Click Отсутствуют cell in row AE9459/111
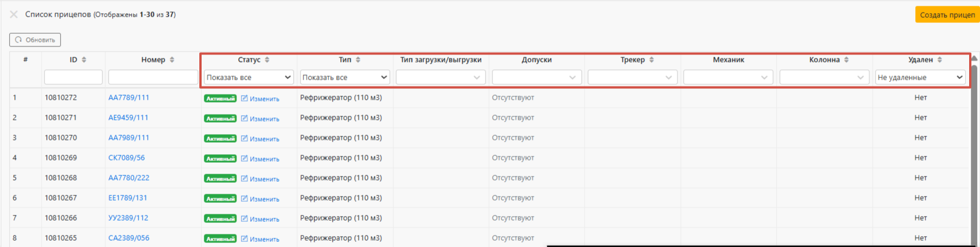980x247 pixels. click(x=513, y=117)
